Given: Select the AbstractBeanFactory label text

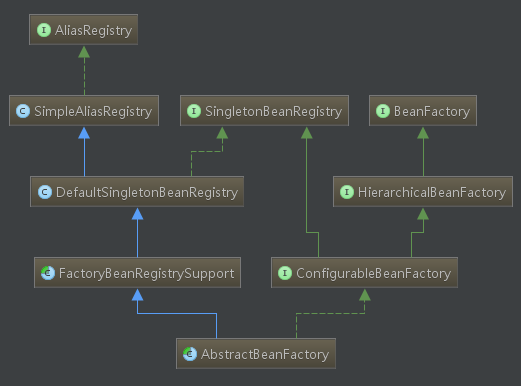Looking at the screenshot, I should click(x=265, y=355).
